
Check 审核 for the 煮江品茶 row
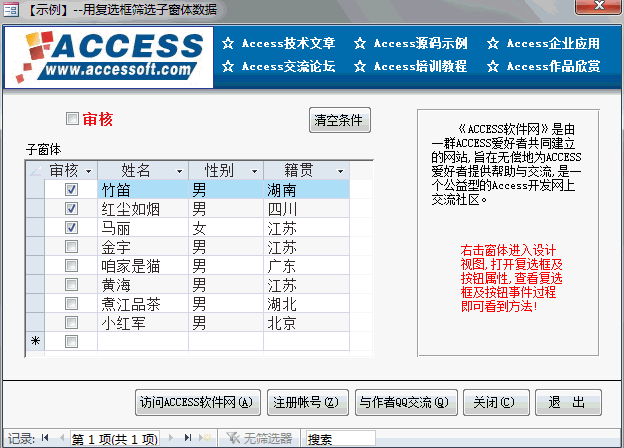coord(71,304)
